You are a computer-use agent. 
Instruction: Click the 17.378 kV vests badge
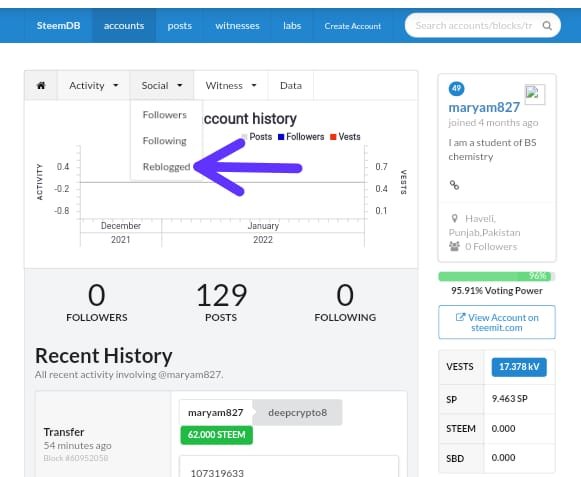point(519,367)
